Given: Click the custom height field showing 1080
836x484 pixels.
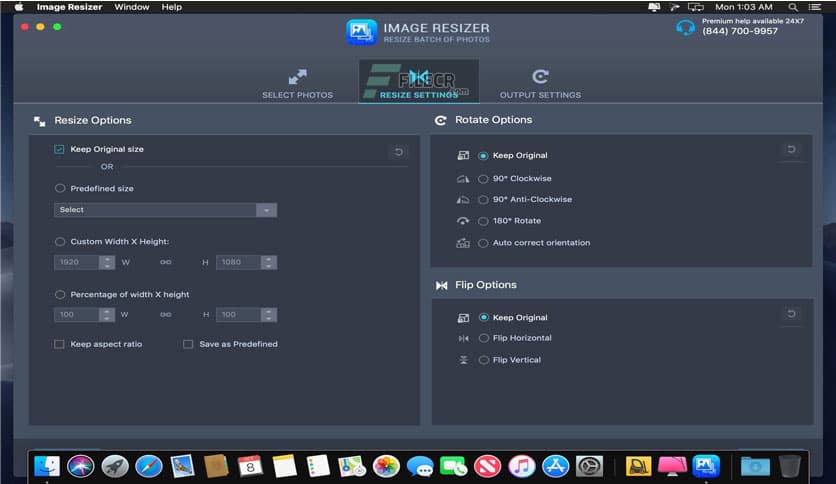Looking at the screenshot, I should (x=239, y=262).
